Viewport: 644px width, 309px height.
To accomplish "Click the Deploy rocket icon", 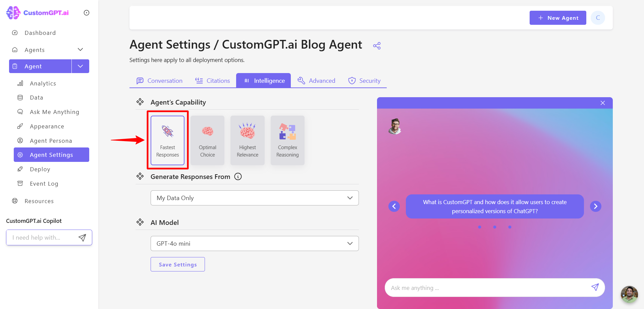I will [x=20, y=169].
